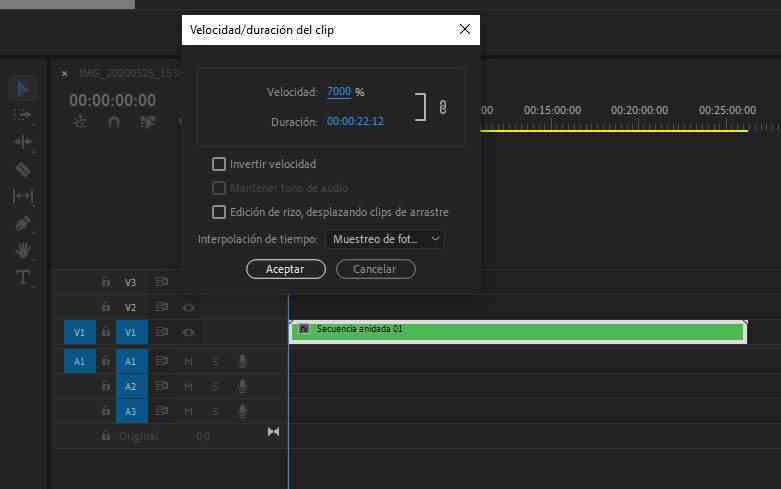Enable voice-over record on track A1
Image resolution: width=781 pixels, height=489 pixels.
(x=243, y=361)
